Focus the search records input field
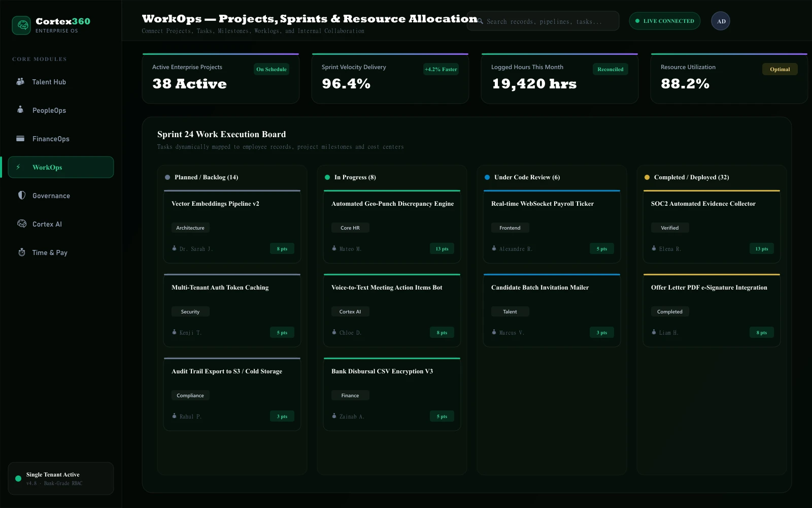Image resolution: width=812 pixels, height=508 pixels. click(x=543, y=21)
